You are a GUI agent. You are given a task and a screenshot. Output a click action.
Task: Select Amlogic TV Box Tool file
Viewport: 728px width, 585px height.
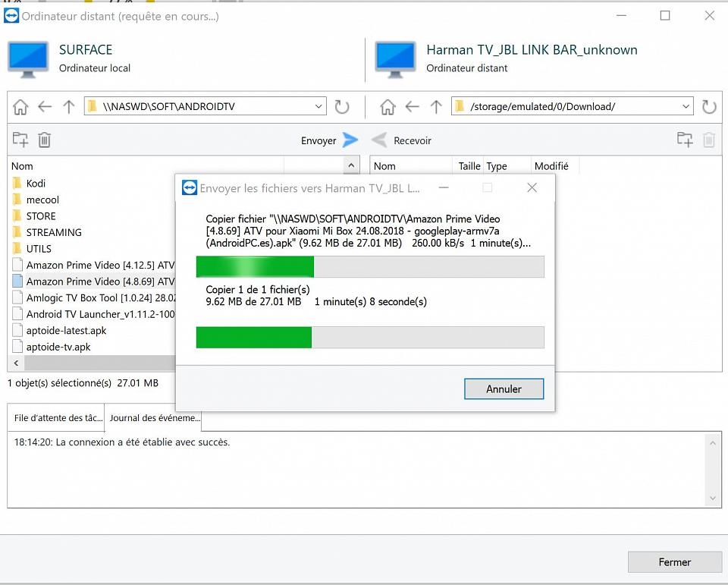pyautogui.click(x=93, y=298)
